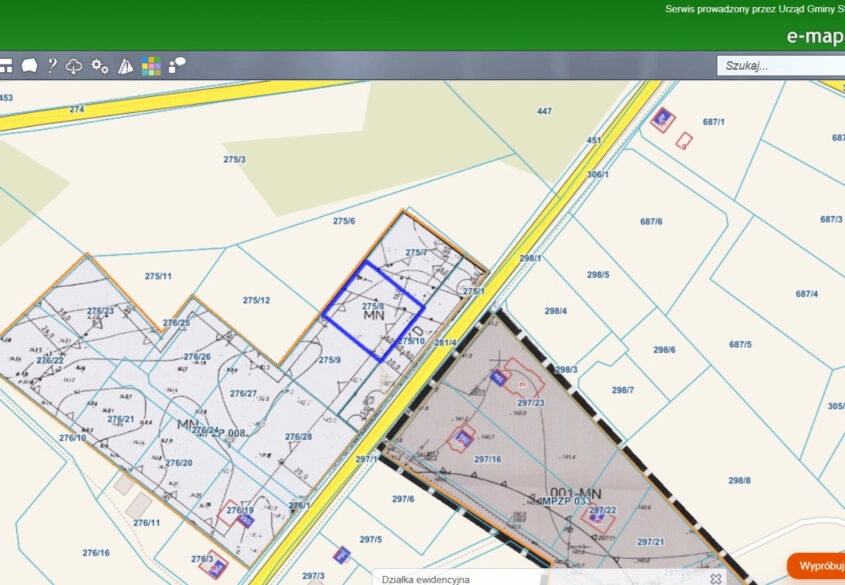This screenshot has height=585, width=845.
Task: Select parcel label 276/23
Action: (x=101, y=311)
